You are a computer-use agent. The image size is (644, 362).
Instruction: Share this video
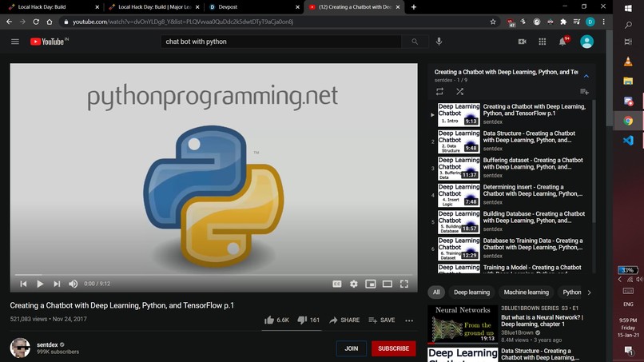tap(344, 320)
